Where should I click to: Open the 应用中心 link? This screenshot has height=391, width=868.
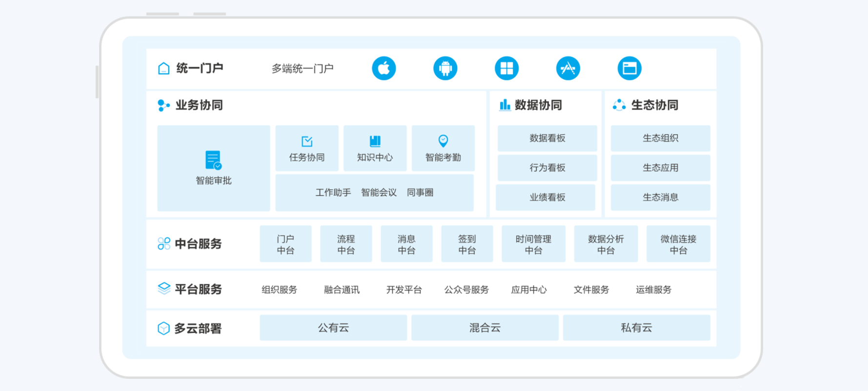[x=529, y=290]
